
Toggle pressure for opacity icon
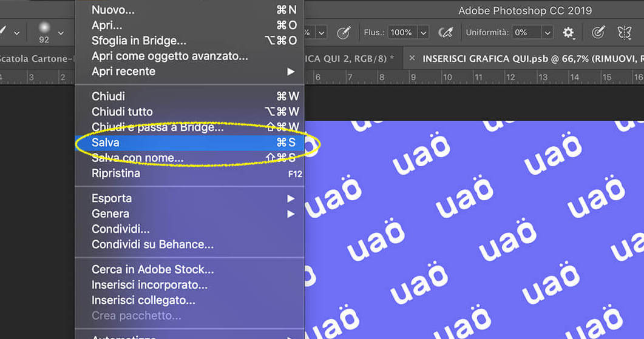click(344, 32)
